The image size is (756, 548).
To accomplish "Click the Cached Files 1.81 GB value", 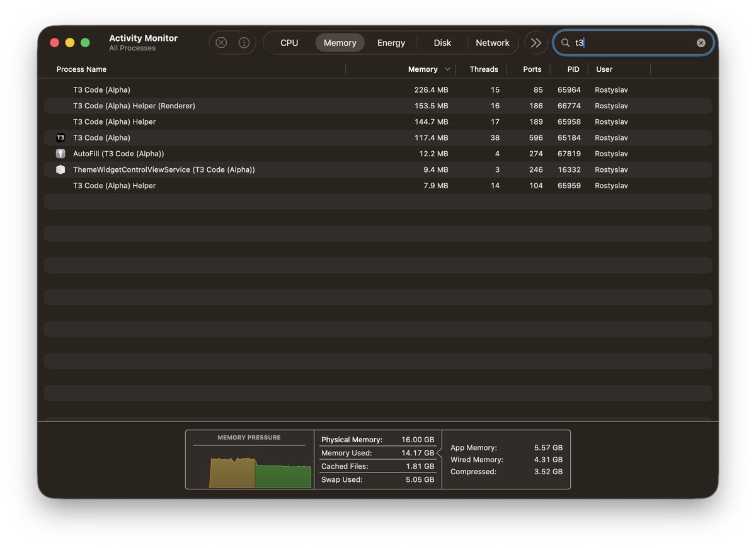I will pos(420,466).
